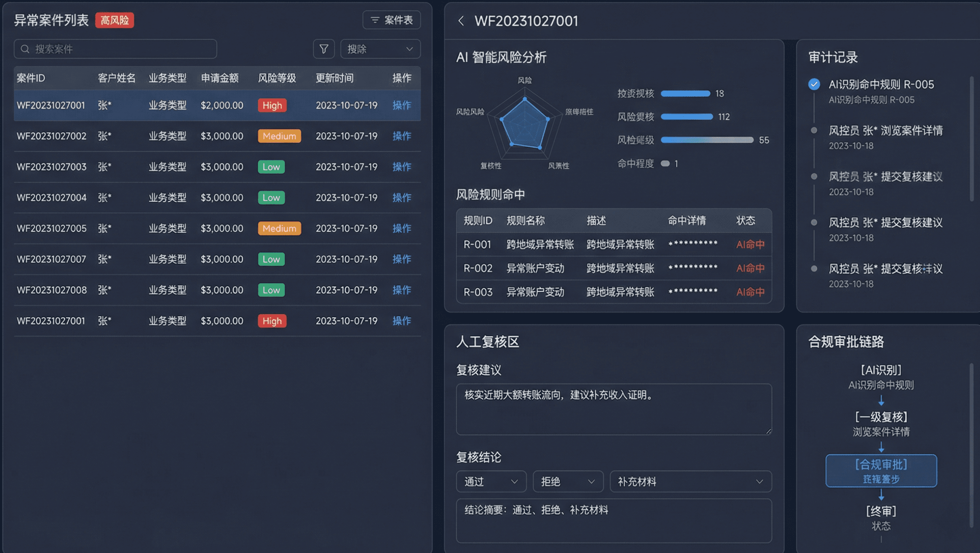Click 操作 link in row WF20231027002
The image size is (980, 553).
coord(402,136)
